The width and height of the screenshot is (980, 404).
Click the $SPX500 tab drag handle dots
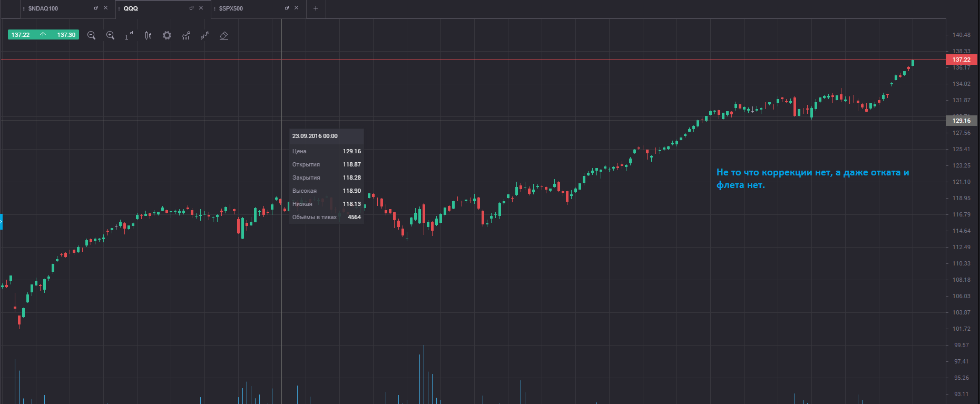(214, 8)
